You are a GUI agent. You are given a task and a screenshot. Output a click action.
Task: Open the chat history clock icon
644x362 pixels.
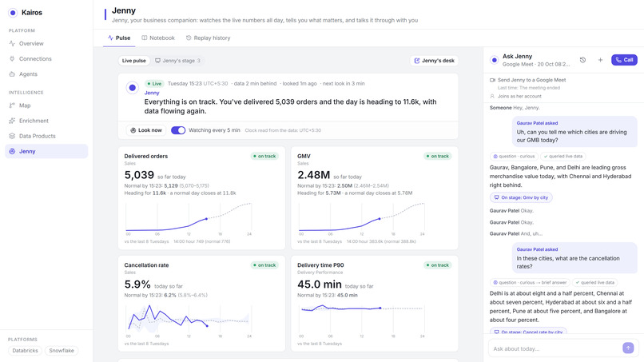tap(582, 60)
